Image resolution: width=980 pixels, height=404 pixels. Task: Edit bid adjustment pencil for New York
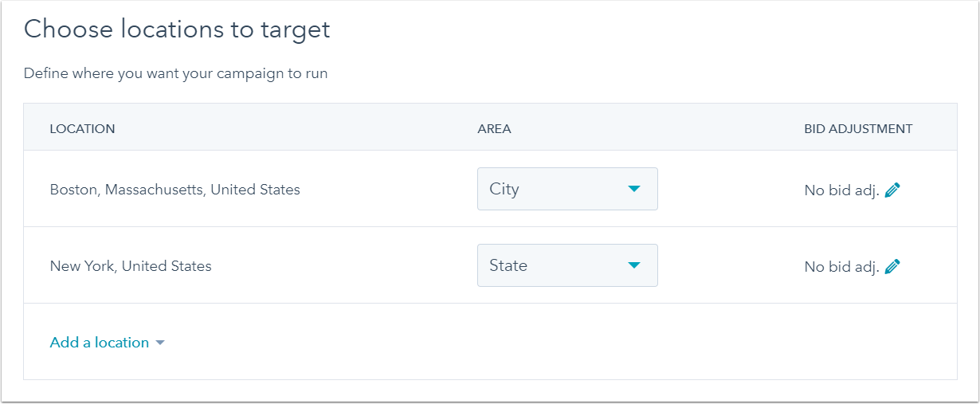click(x=892, y=266)
